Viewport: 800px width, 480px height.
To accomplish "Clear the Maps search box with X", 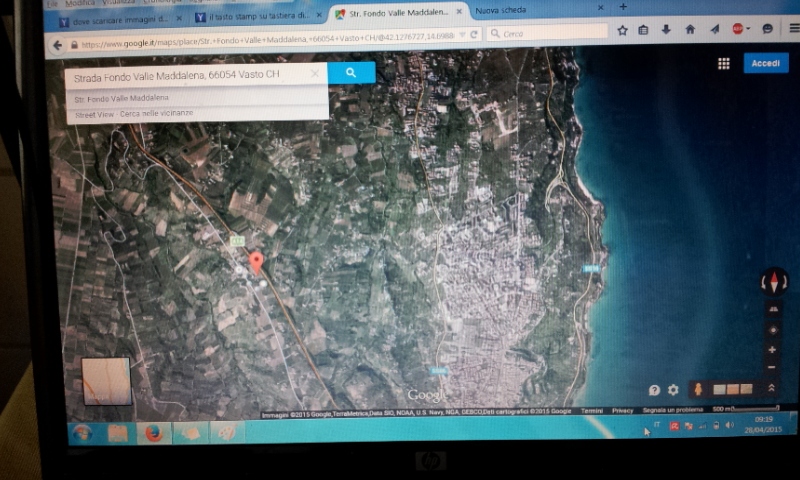I will click(x=314, y=74).
